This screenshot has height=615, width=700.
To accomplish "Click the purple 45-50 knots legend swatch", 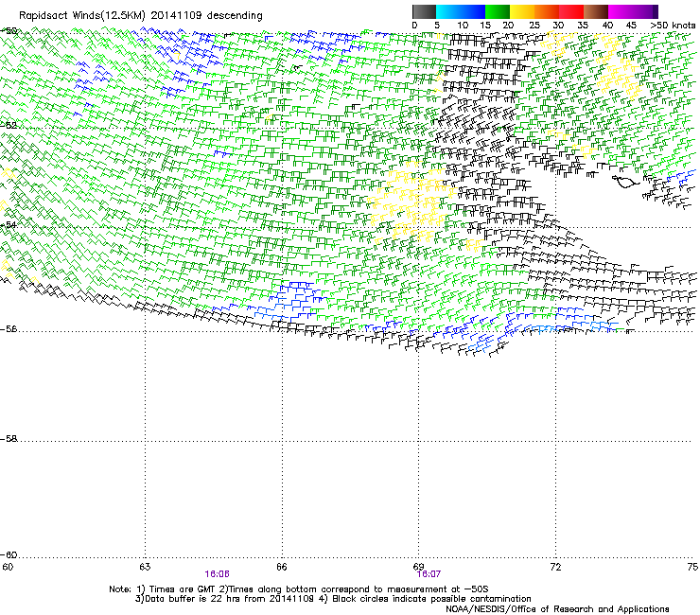I will (645, 11).
